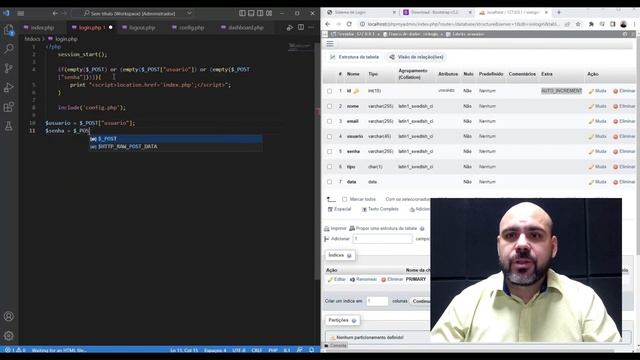The width and height of the screenshot is (640, 360).
Task: Switch to Sistema de Login browser tab
Action: (361, 12)
